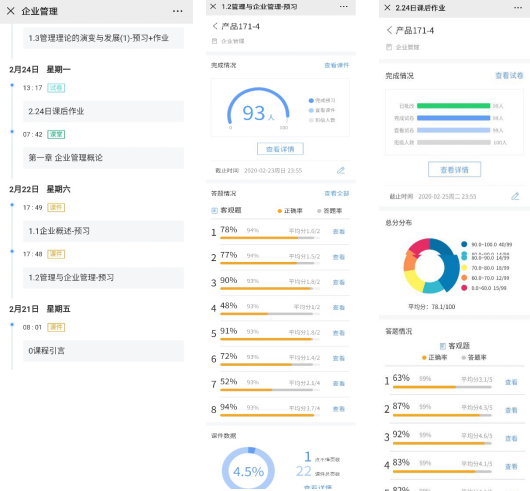Click 查看全部 link in 答题情况 section

coord(337,193)
